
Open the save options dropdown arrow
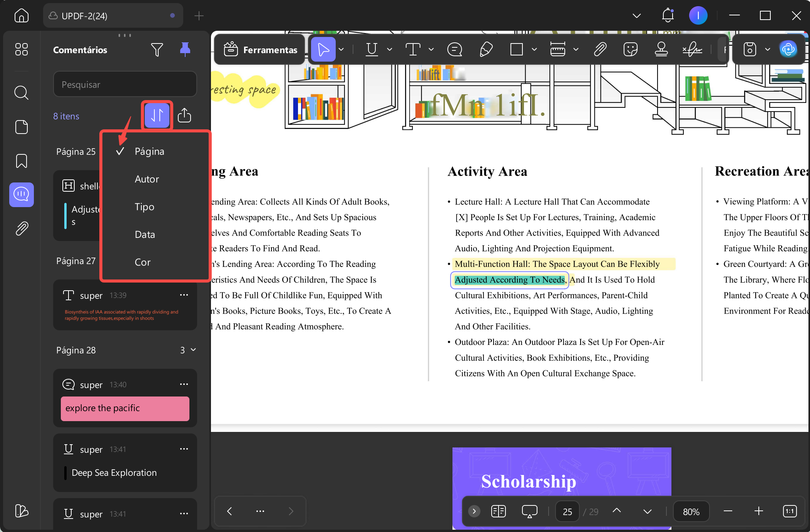click(x=768, y=49)
